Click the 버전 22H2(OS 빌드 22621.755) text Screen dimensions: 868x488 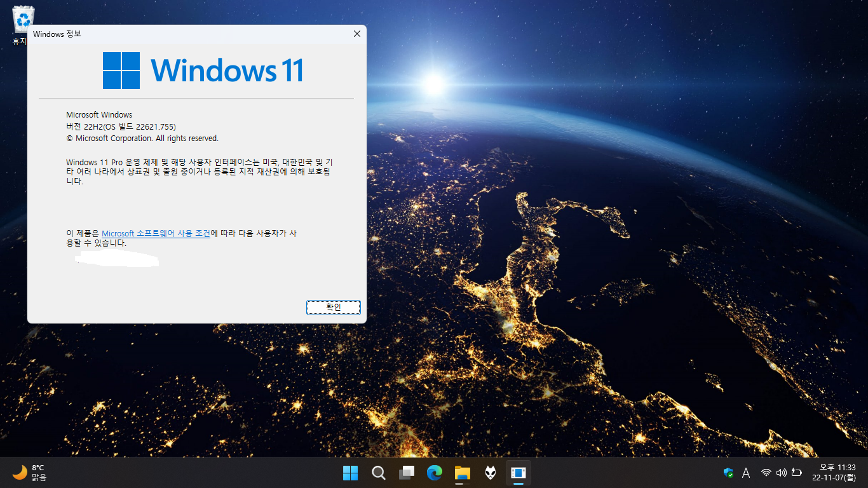click(x=121, y=126)
